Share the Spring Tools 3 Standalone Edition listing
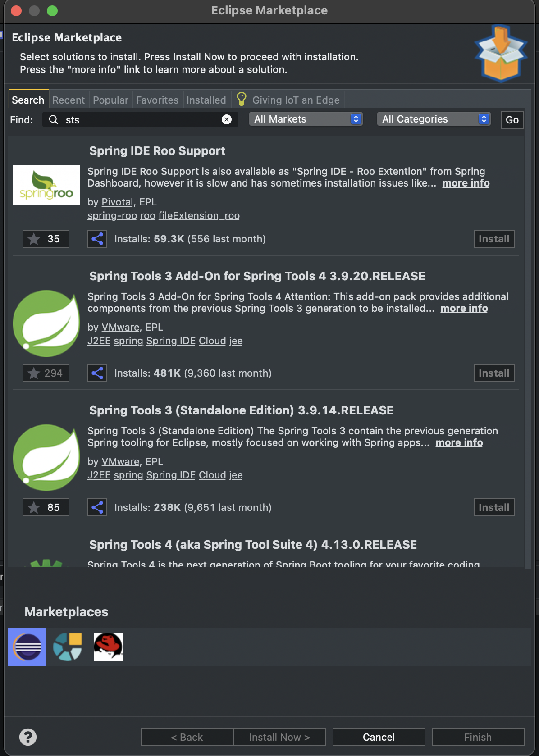The image size is (539, 756). point(97,507)
